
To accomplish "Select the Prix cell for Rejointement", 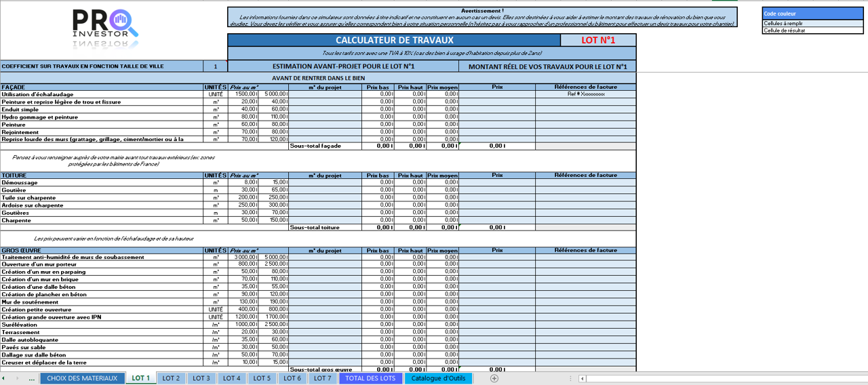I will click(x=496, y=132).
